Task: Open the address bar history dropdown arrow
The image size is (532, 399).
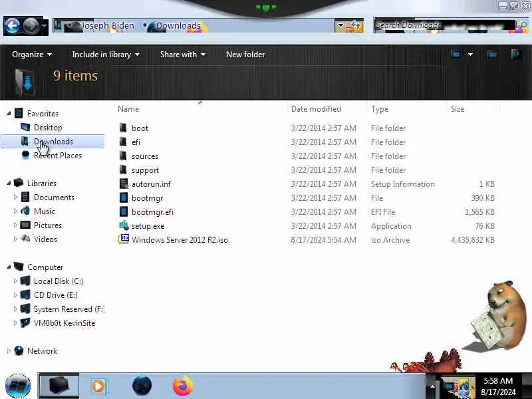Action: (x=340, y=25)
